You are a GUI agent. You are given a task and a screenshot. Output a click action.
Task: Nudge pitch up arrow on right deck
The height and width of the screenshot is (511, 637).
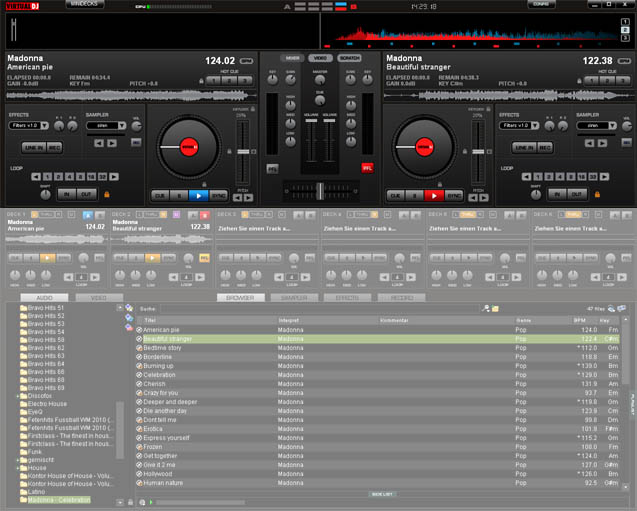pyautogui.click(x=484, y=198)
